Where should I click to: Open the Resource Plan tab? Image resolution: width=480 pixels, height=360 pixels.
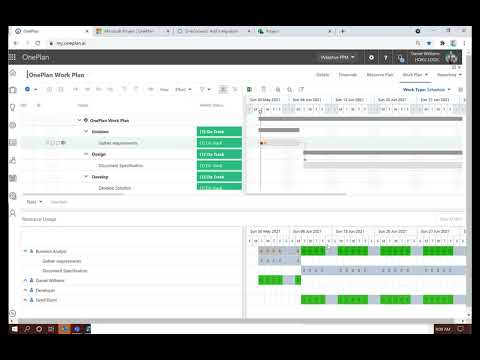[380, 75]
